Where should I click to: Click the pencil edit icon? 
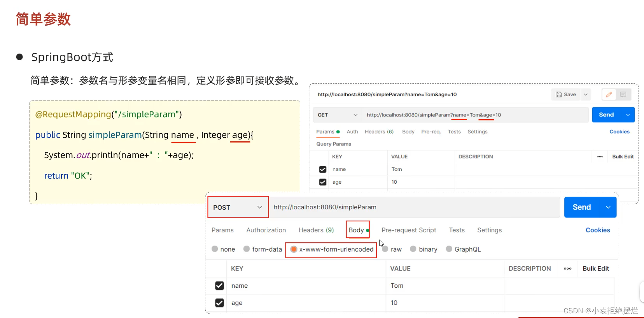(x=609, y=94)
